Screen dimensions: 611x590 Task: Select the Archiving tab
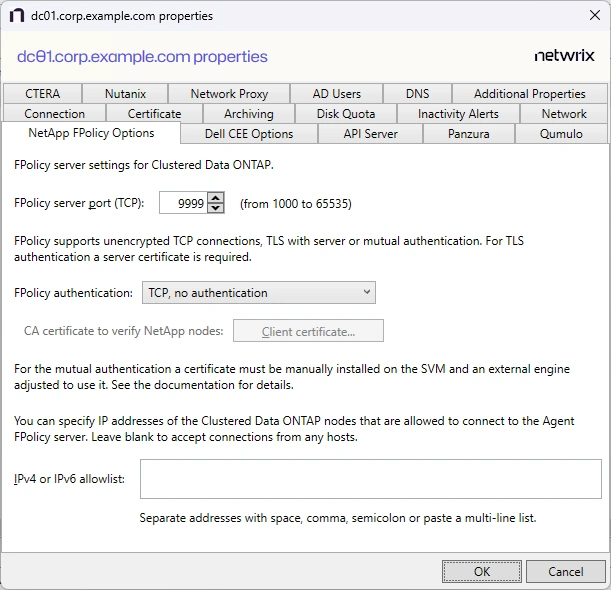(249, 113)
